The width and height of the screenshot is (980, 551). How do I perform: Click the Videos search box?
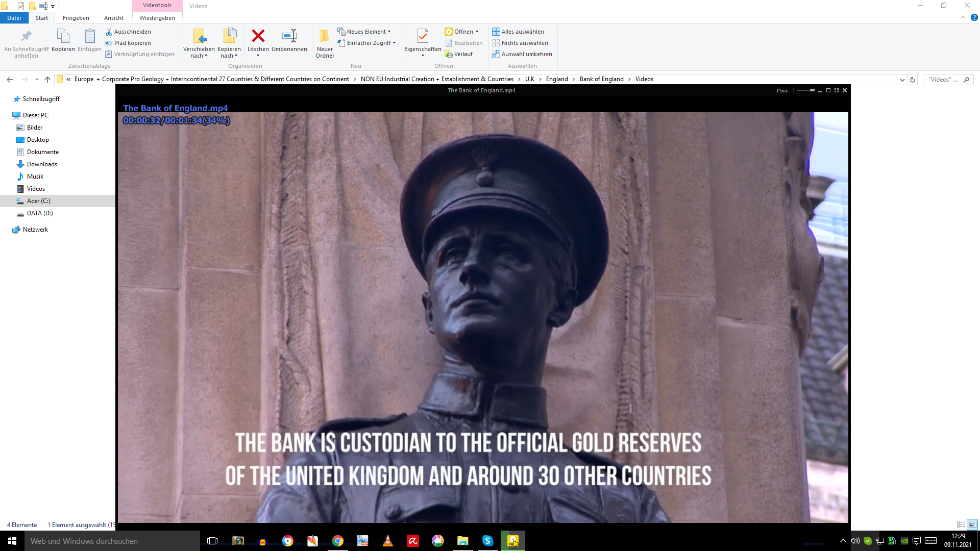click(x=948, y=80)
